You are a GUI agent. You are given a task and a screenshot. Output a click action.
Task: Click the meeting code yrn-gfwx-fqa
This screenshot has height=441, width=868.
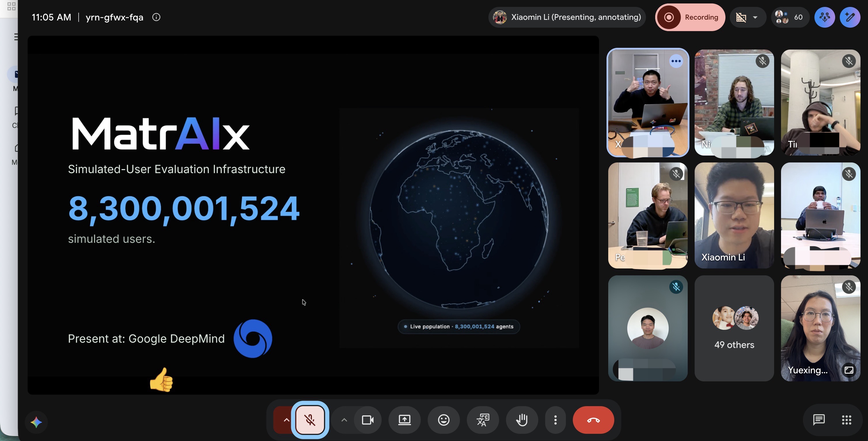(114, 17)
